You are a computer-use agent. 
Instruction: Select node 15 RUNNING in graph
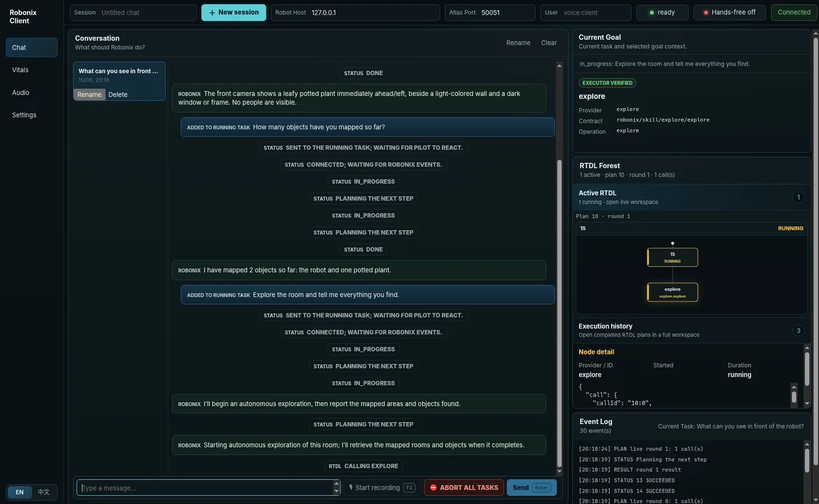point(672,257)
